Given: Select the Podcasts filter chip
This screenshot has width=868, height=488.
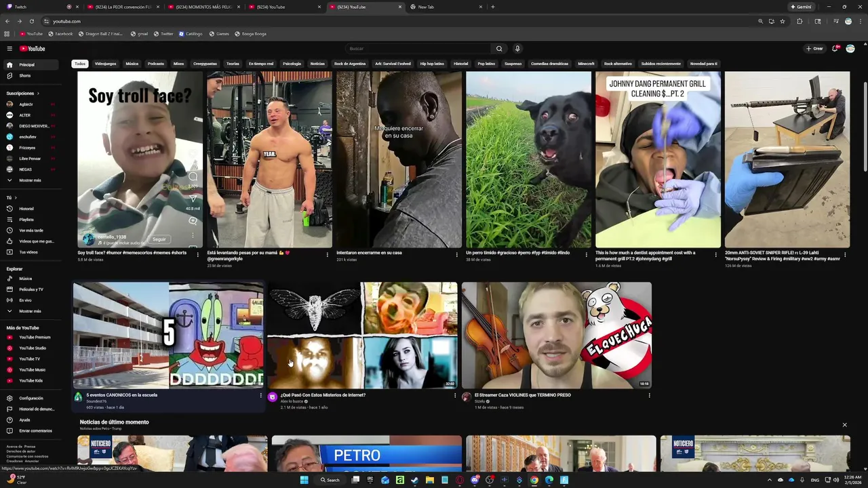Looking at the screenshot, I should click(x=156, y=64).
